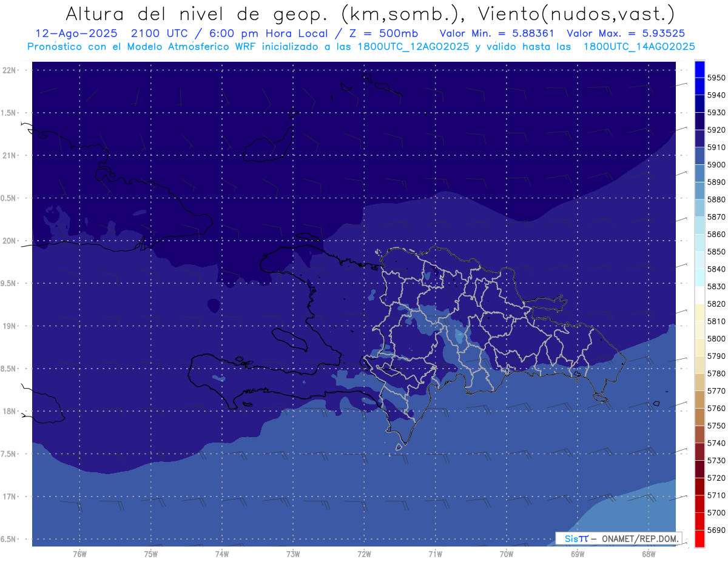
Task: Click "Valor Min. = 5.88361"
Action: tap(496, 33)
